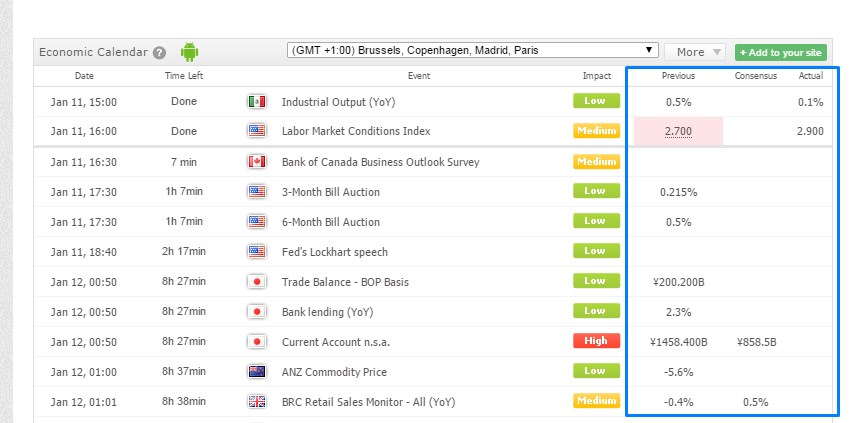This screenshot has width=852, height=423.
Task: Click Japan flag beside Trade Balance
Action: click(x=257, y=282)
